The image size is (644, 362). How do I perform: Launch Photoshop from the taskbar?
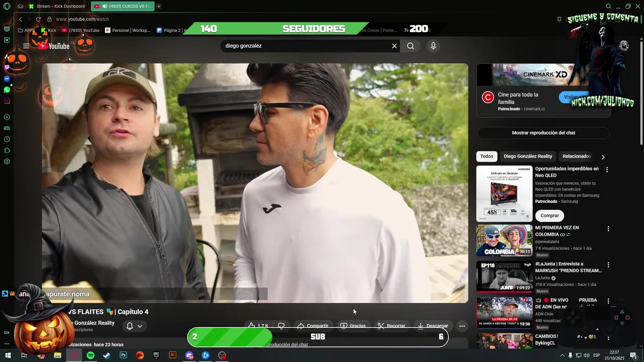coord(123,355)
